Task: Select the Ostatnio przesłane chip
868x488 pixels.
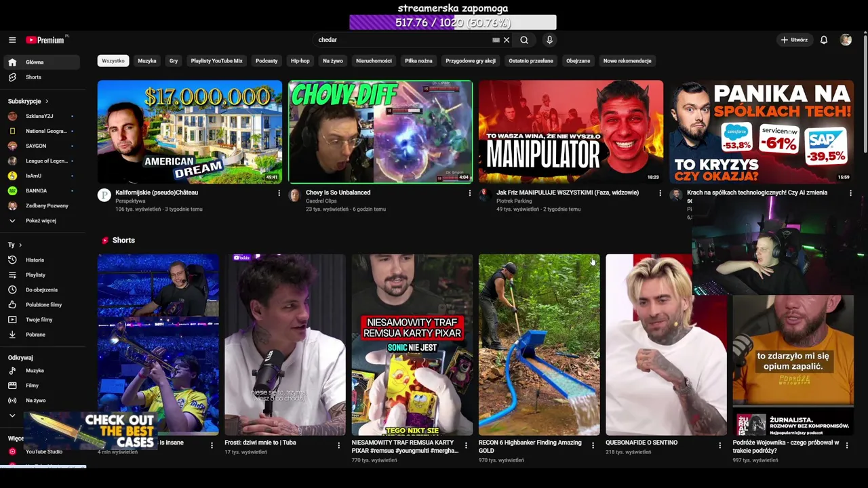Action: point(531,61)
